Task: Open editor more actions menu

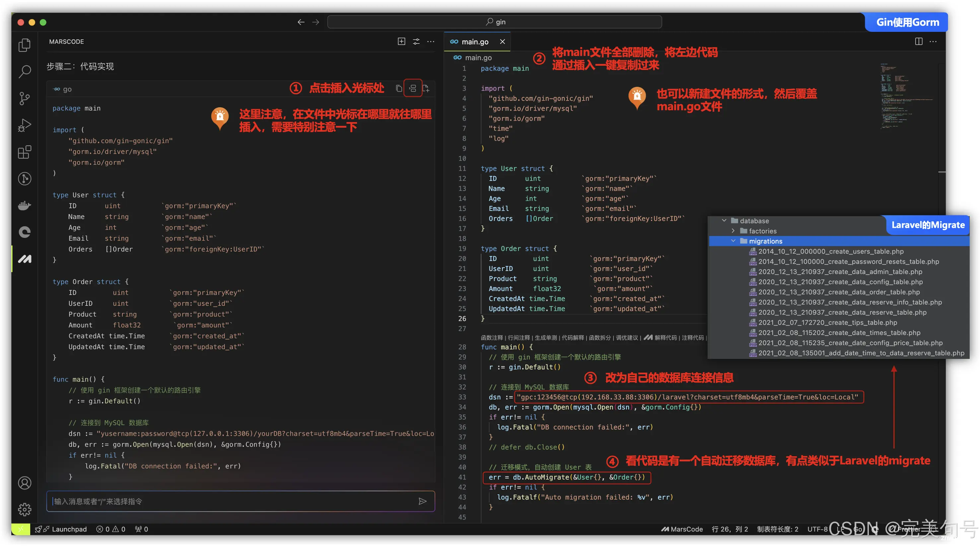Action: pyautogui.click(x=933, y=41)
